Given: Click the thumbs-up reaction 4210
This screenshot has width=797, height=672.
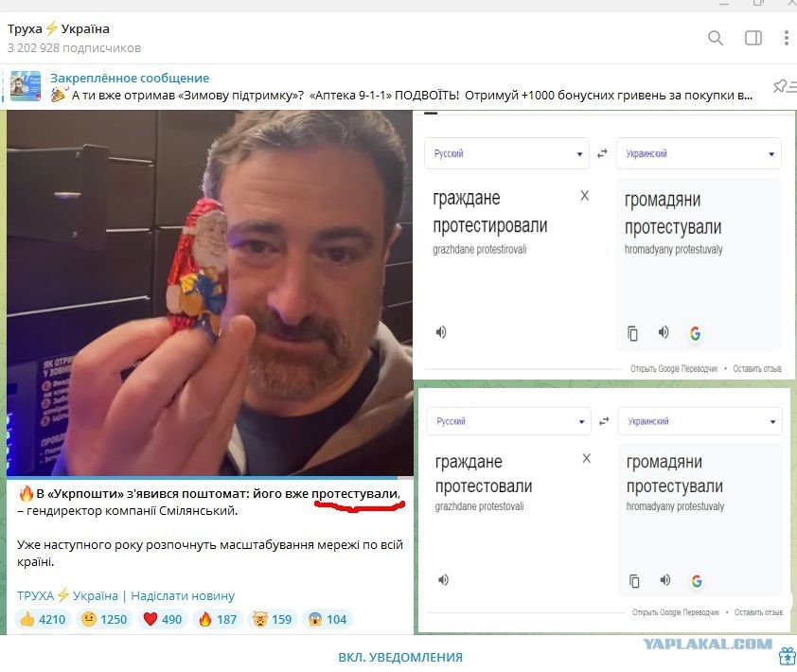Looking at the screenshot, I should click(x=42, y=619).
